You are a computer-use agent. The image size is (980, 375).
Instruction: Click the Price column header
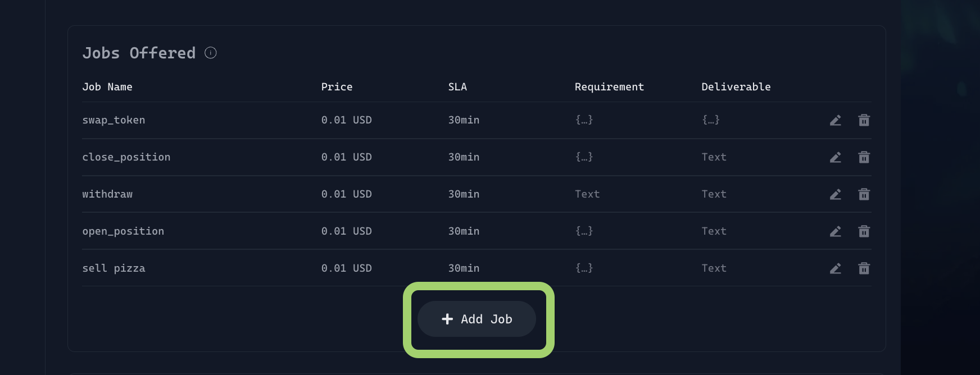[337, 87]
